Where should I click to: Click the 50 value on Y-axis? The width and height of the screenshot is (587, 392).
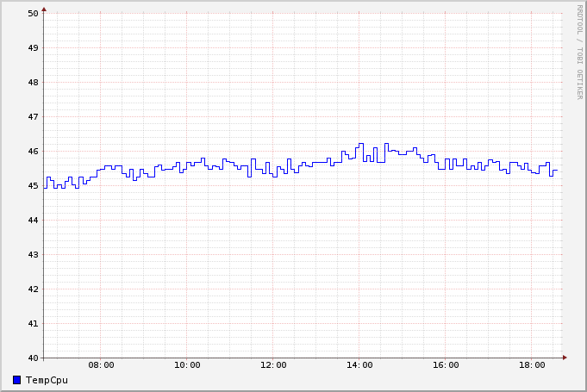(33, 14)
